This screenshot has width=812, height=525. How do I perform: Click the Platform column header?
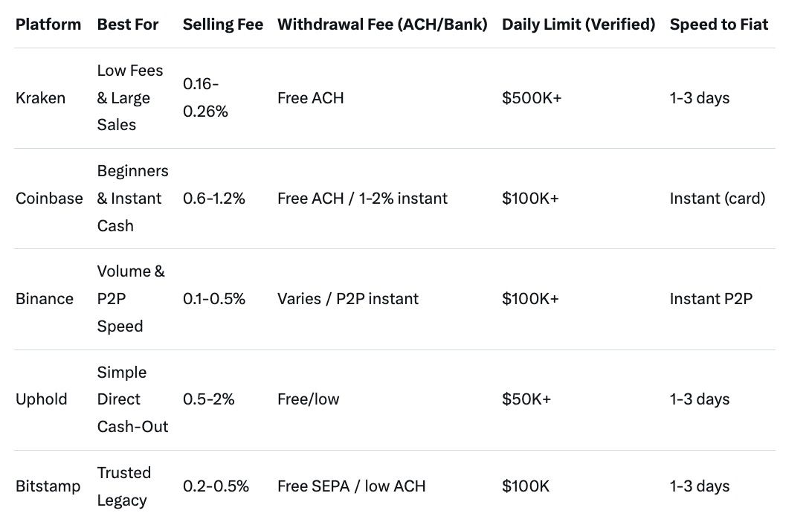click(x=48, y=25)
